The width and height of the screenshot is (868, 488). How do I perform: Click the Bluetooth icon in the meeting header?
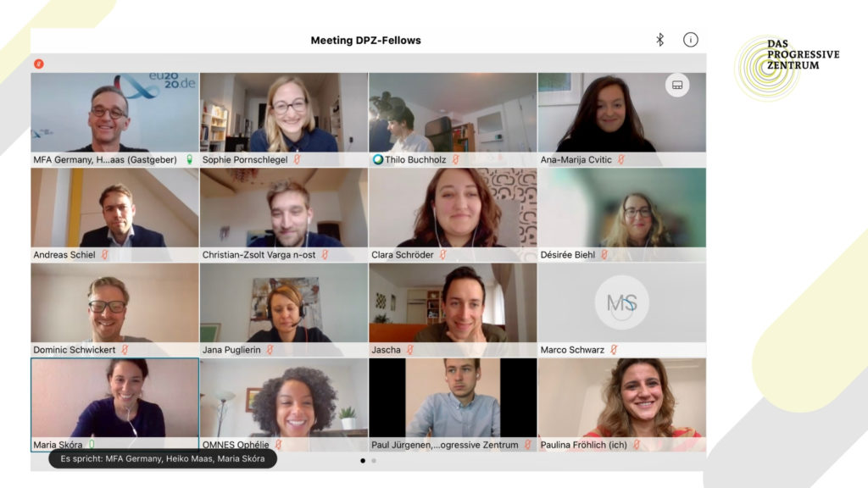pos(659,40)
